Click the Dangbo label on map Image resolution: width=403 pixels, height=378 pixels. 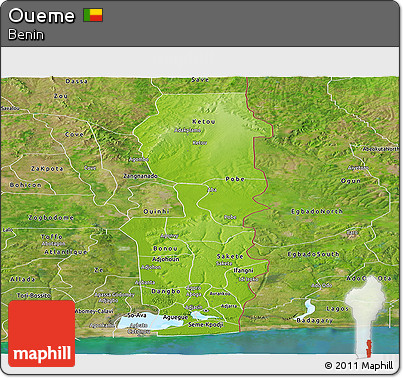click(x=166, y=291)
